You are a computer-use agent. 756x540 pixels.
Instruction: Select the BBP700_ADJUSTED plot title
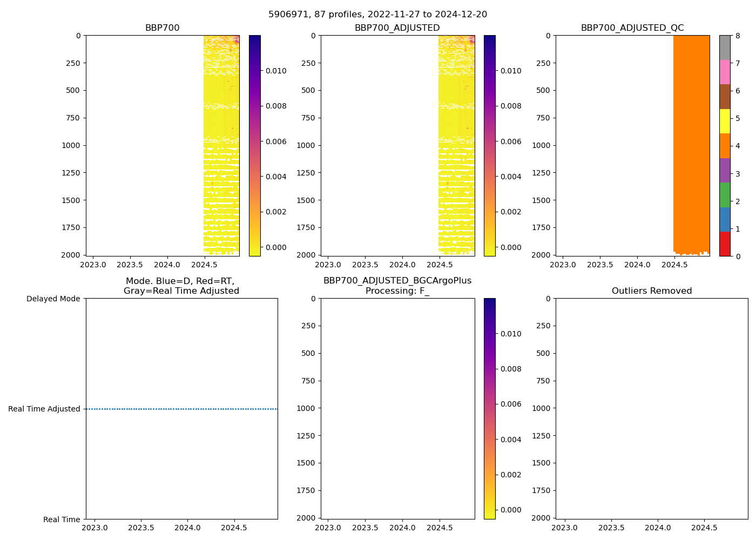point(397,28)
